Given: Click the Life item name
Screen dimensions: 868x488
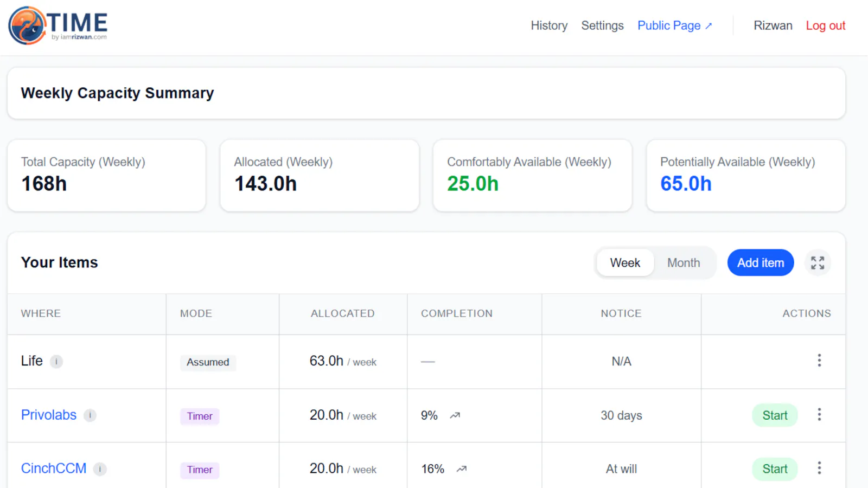Looking at the screenshot, I should pyautogui.click(x=31, y=361).
